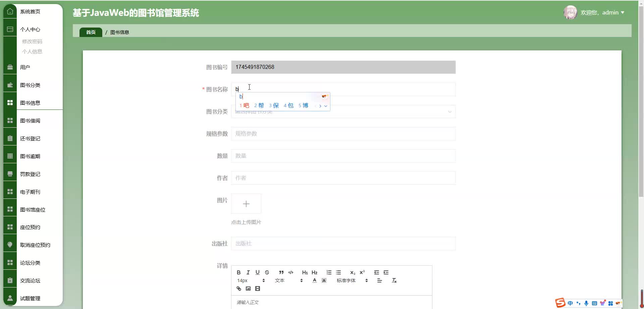Image resolution: width=644 pixels, height=309 pixels.
Task: Insert a hyperlink in the detail editor
Action: (x=239, y=289)
